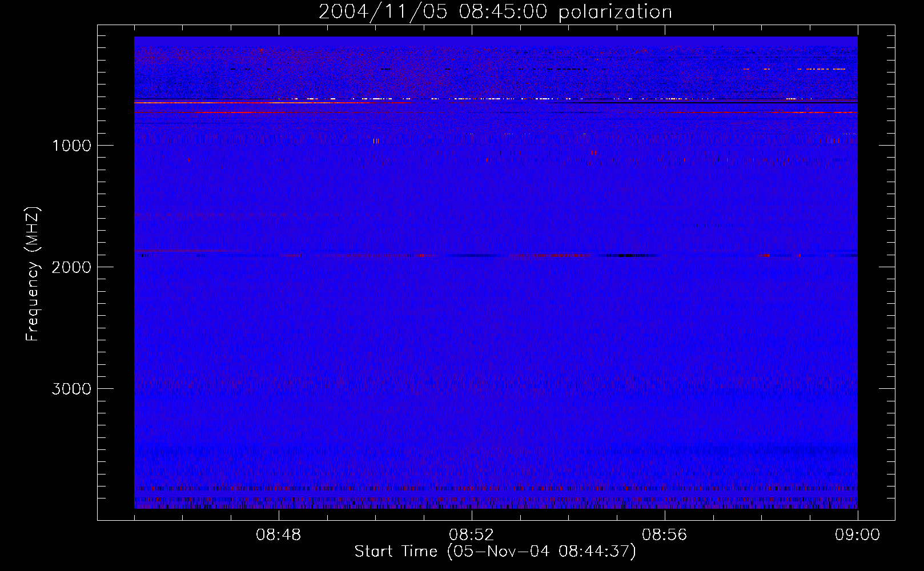
Task: Click the 08:48 time tick label
Action: tap(279, 535)
